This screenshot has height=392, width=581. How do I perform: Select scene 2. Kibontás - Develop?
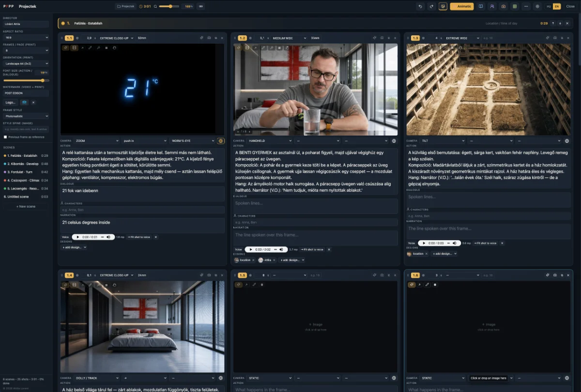pos(26,164)
